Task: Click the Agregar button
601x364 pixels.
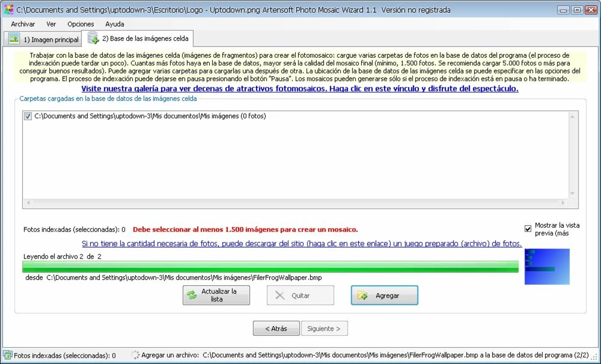Action: (x=385, y=295)
